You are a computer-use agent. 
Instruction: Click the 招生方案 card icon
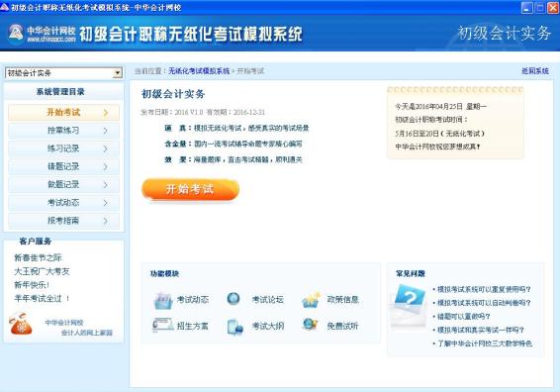[162, 325]
